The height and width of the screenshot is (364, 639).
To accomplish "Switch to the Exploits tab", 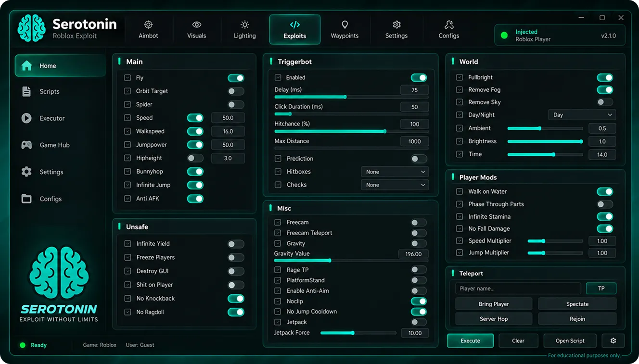I will point(294,29).
